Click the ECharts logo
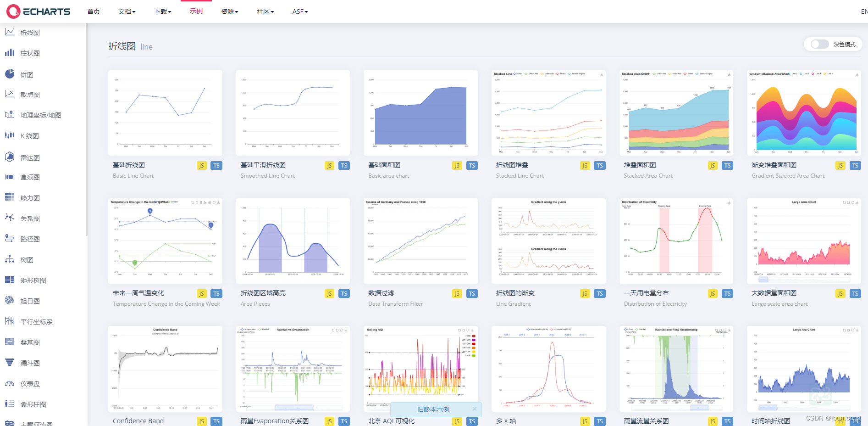 point(39,11)
